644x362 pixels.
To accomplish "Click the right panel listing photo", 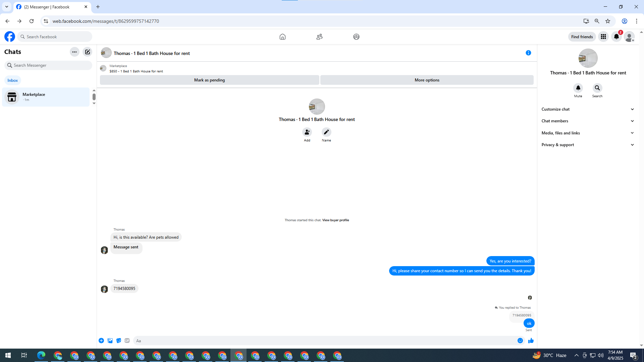I will 588,58.
